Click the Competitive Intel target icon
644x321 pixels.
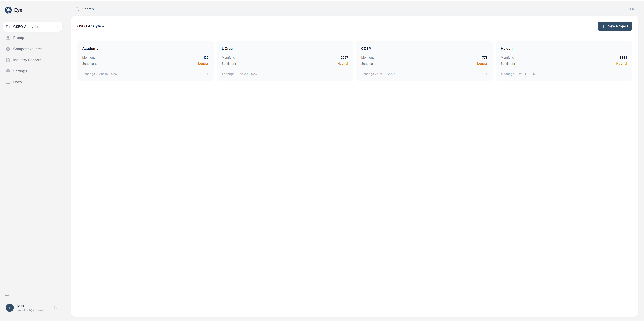[8, 49]
